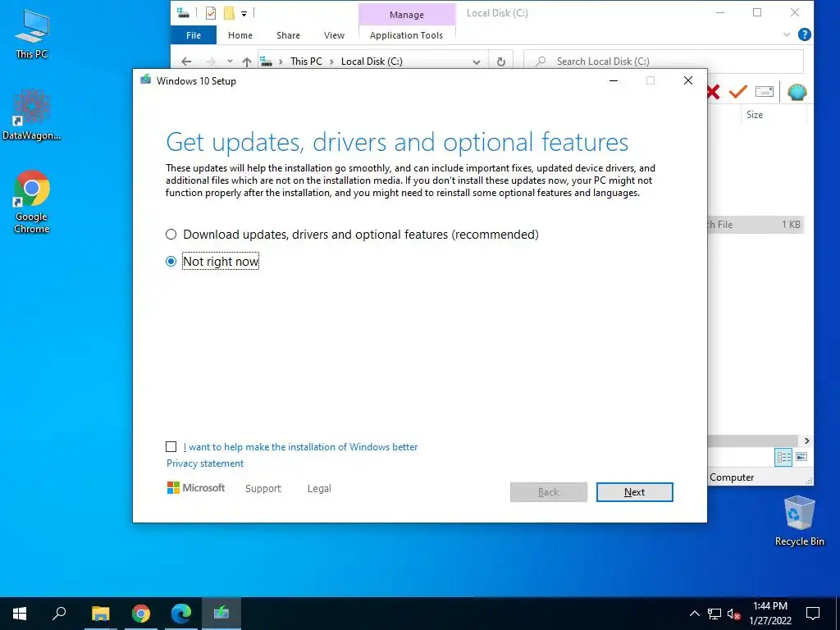Image resolution: width=840 pixels, height=630 pixels.
Task: Click scrollbar right arrow in Explorer
Action: coord(807,441)
